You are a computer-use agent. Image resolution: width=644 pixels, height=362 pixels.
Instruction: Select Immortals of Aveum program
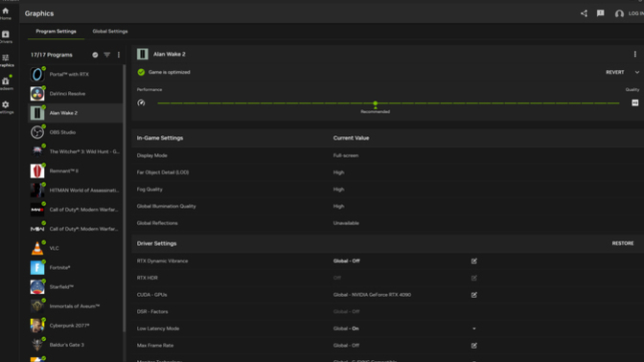(75, 305)
